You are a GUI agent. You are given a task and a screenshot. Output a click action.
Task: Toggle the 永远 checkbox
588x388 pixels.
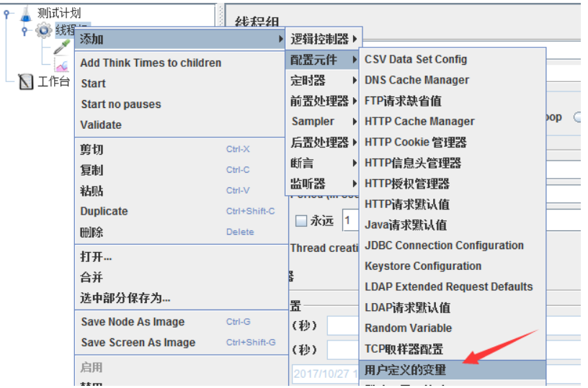coord(301,221)
